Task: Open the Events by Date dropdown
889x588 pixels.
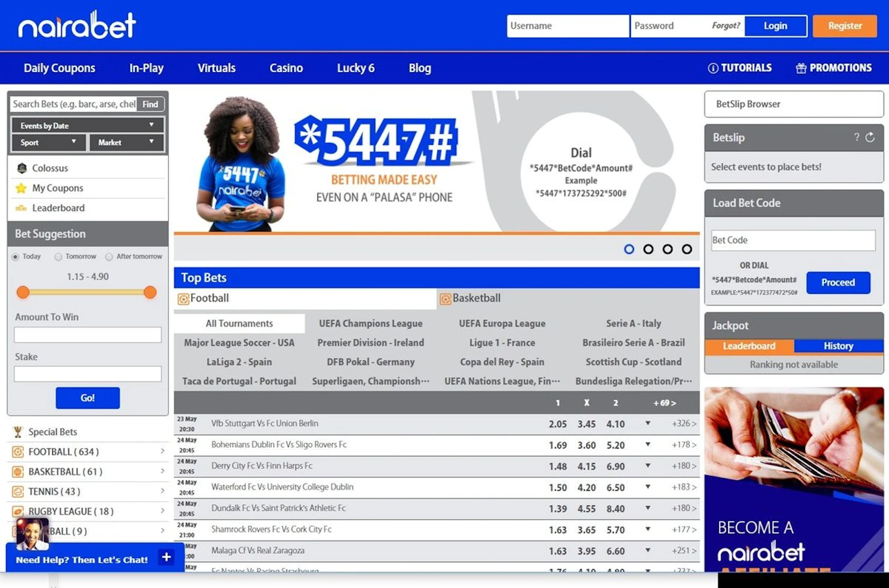Action: point(88,125)
